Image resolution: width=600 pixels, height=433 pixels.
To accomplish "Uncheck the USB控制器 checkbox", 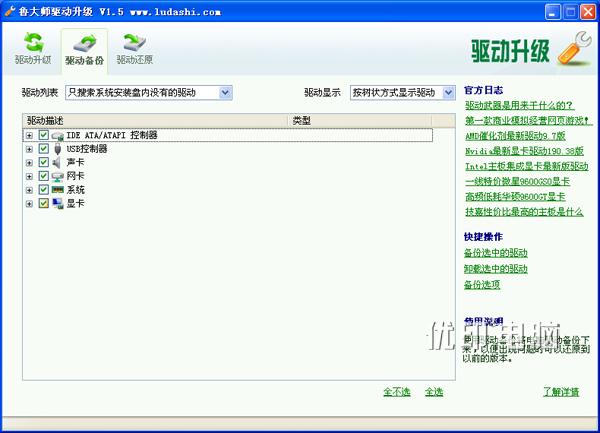I will coord(44,149).
